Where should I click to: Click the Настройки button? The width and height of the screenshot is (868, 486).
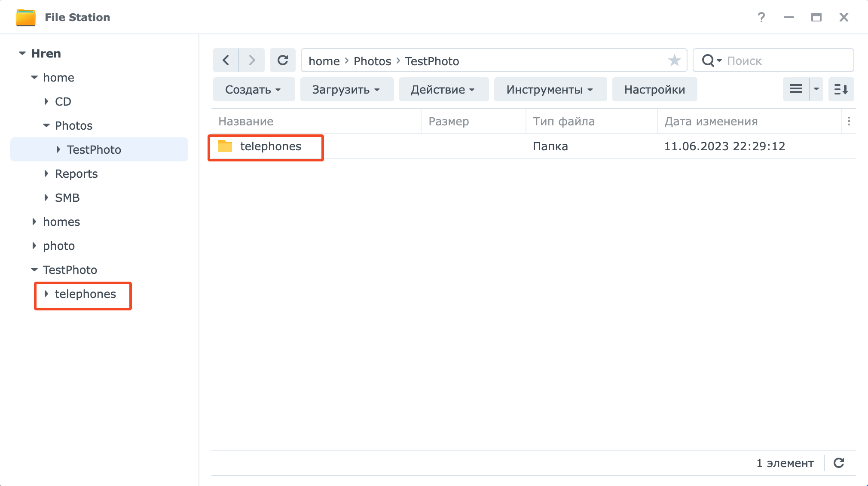654,89
